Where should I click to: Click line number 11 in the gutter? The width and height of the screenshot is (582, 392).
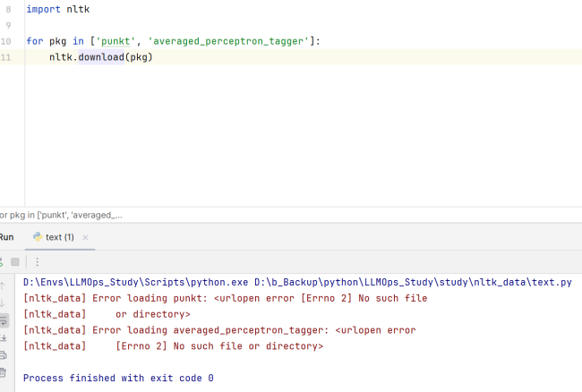[x=6, y=57]
